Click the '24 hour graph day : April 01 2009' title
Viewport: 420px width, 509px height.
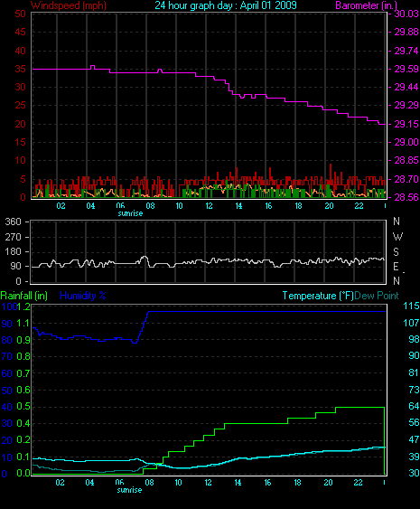(226, 5)
